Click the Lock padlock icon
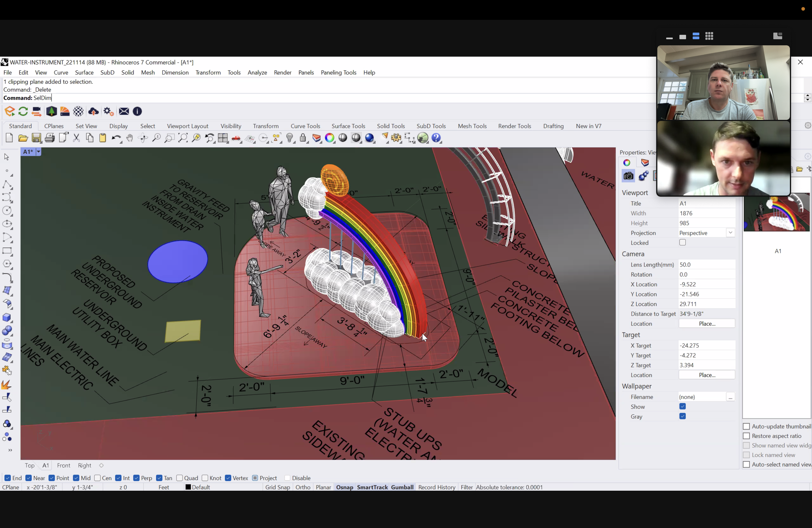This screenshot has height=528, width=812. [303, 138]
